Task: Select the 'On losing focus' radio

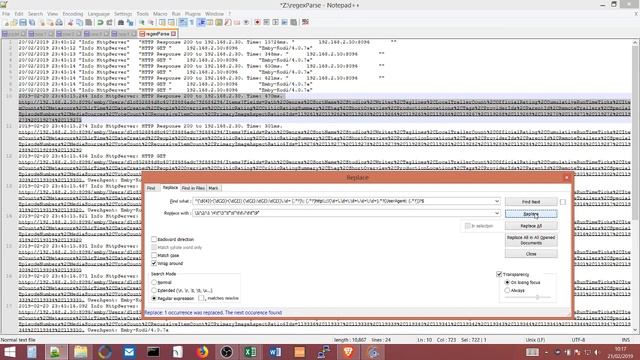Action: pos(507,282)
